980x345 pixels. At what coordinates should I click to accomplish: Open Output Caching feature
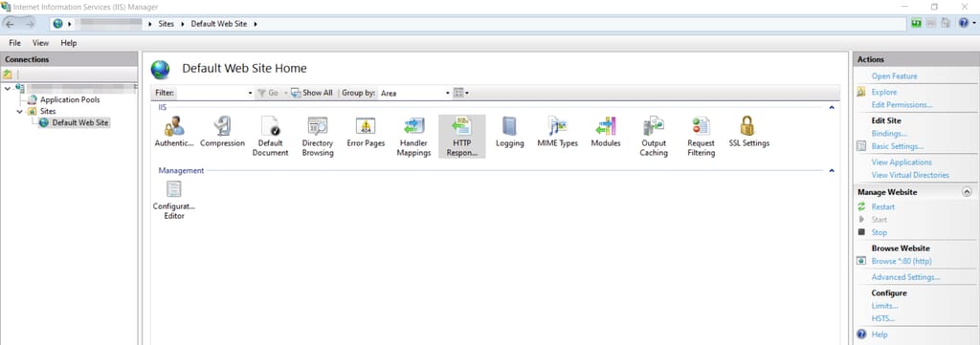pos(654,137)
